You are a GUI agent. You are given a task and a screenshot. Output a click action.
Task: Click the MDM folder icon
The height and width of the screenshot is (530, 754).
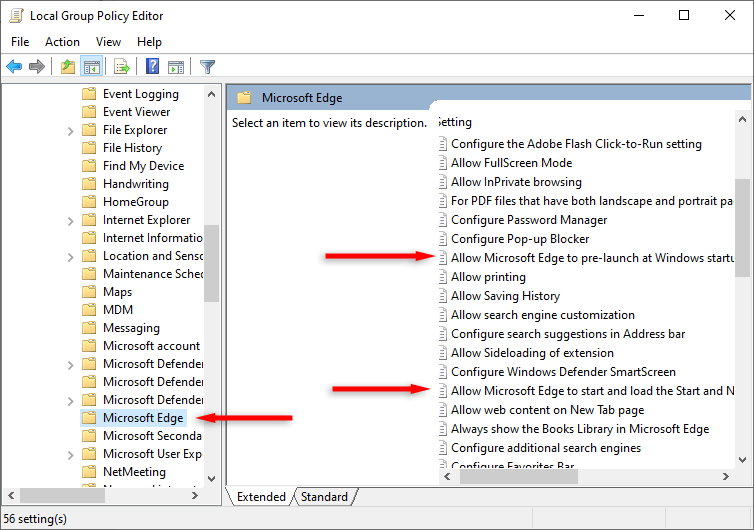click(x=89, y=310)
